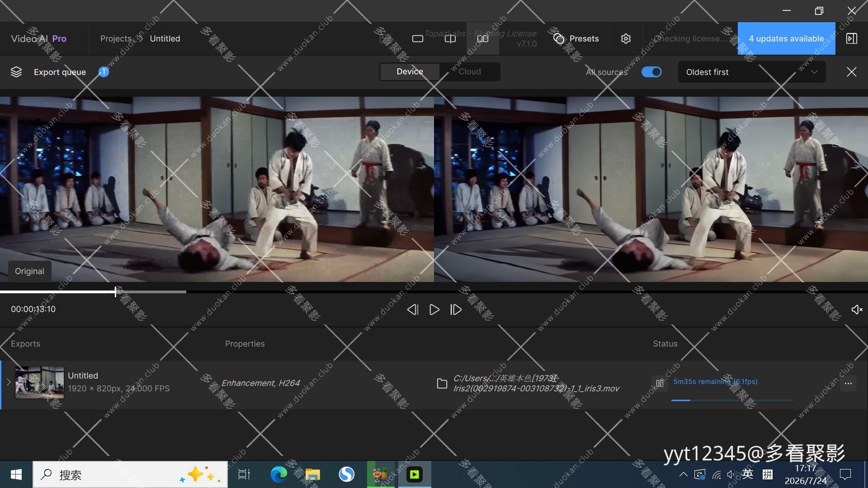Click the export progress bar
Viewport: 868px width, 488px height.
click(x=732, y=400)
